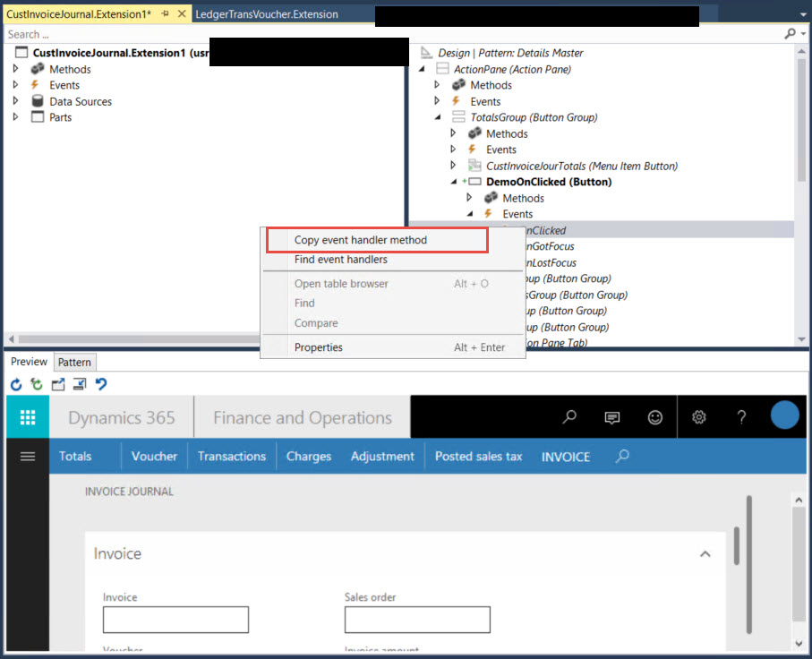Switch to the Pattern tab

point(74,362)
